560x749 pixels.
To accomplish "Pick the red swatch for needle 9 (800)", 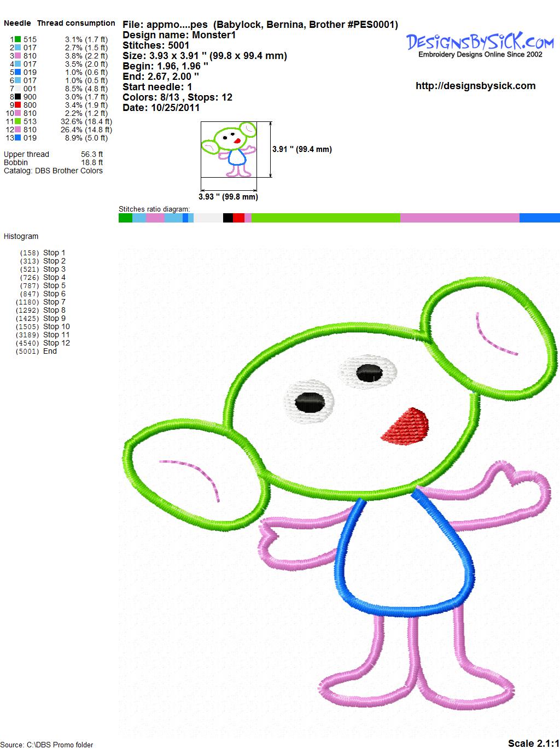I will click(18, 105).
